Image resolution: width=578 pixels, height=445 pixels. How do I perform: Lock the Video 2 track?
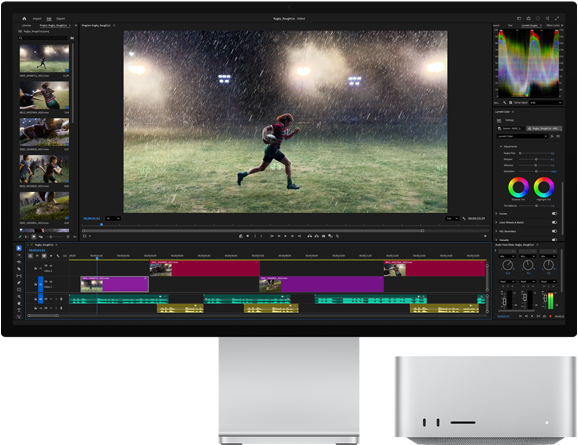tap(36, 268)
